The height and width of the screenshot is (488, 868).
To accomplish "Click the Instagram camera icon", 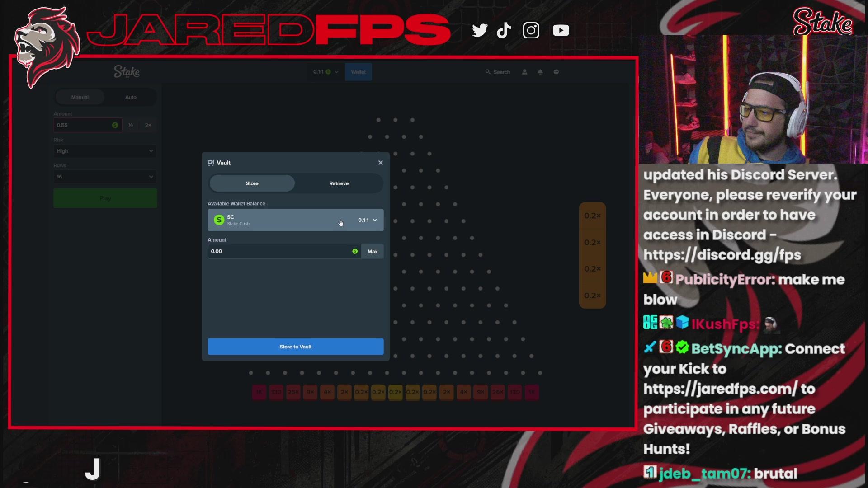I will [531, 30].
